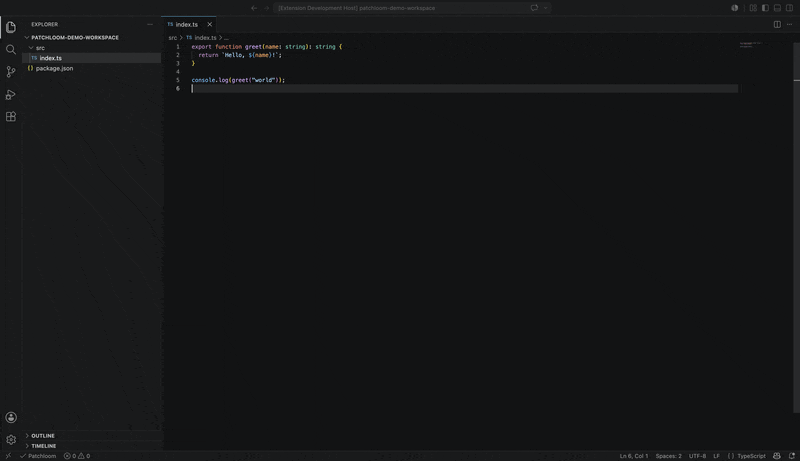Viewport: 800px width, 461px height.
Task: Open the Explorer view in activity bar
Action: point(11,27)
